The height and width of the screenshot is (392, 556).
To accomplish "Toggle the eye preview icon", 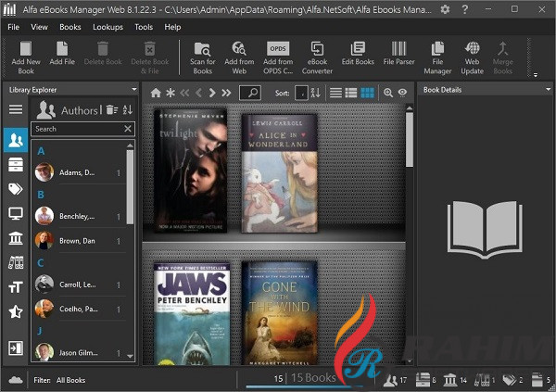I will pyautogui.click(x=402, y=93).
